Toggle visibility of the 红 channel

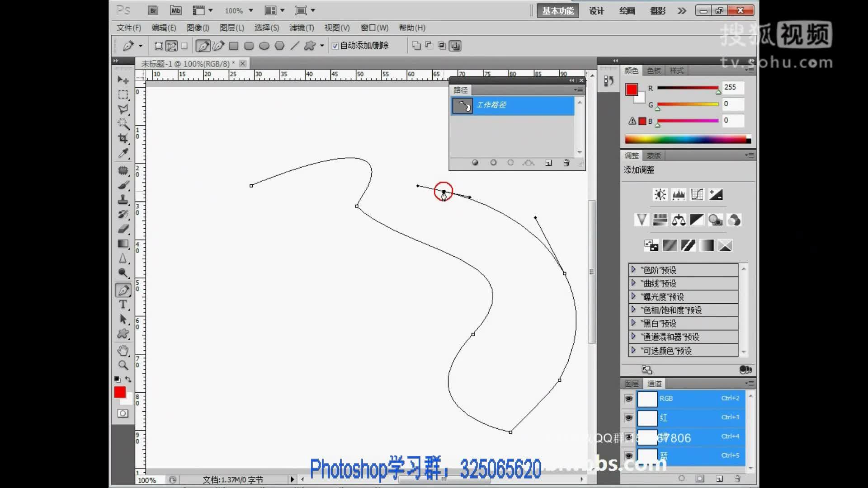628,418
